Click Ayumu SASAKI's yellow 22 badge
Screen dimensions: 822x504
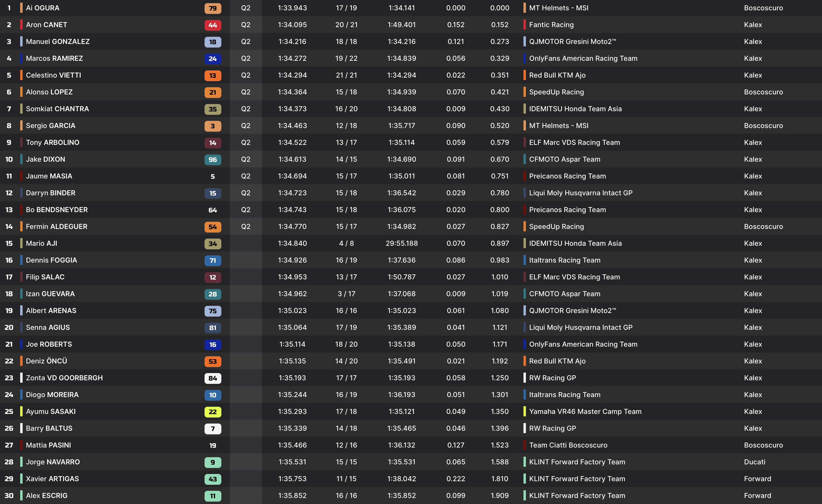click(x=212, y=412)
